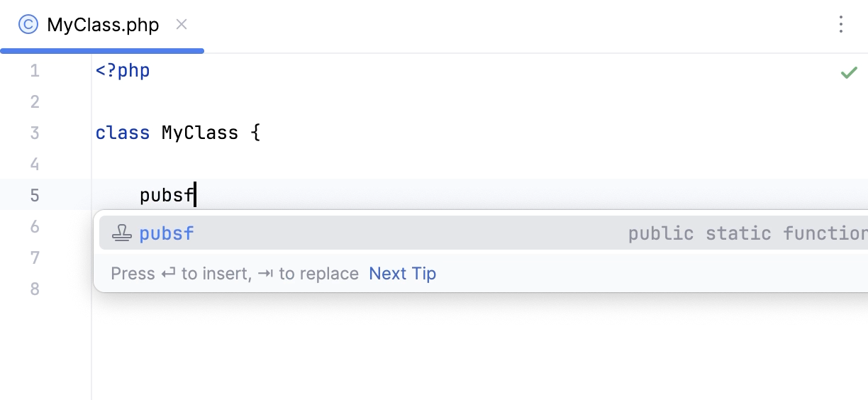Click the public static function description text
Viewport: 868px width, 400px height.
(745, 233)
